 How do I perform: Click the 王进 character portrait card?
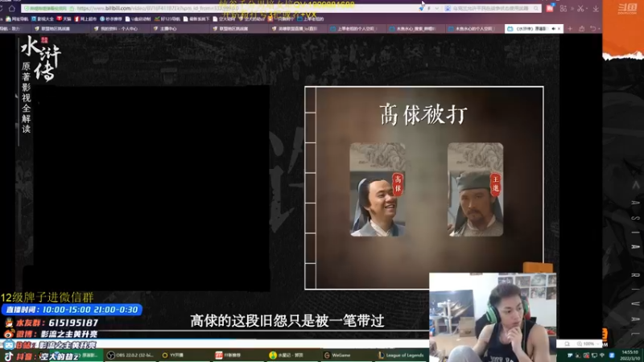[475, 190]
